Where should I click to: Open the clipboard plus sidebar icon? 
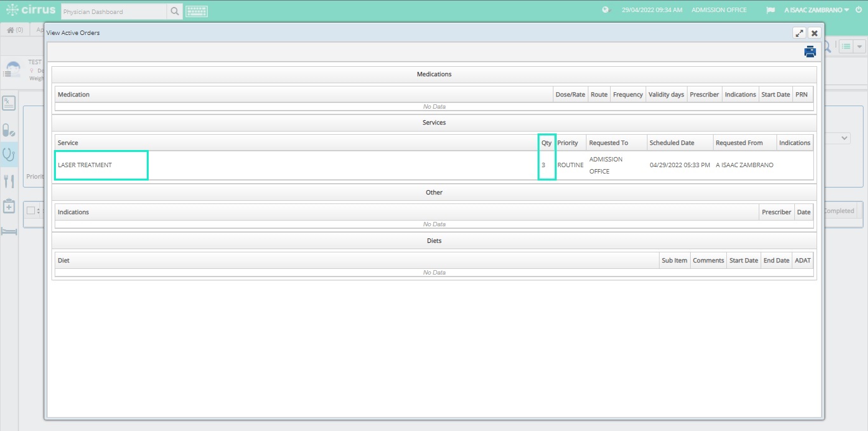9,206
